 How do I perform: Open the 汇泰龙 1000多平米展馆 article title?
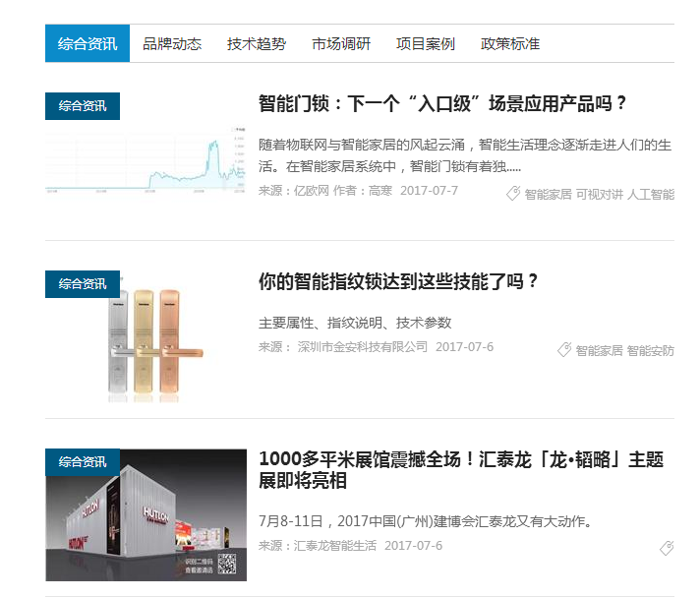[x=460, y=470]
